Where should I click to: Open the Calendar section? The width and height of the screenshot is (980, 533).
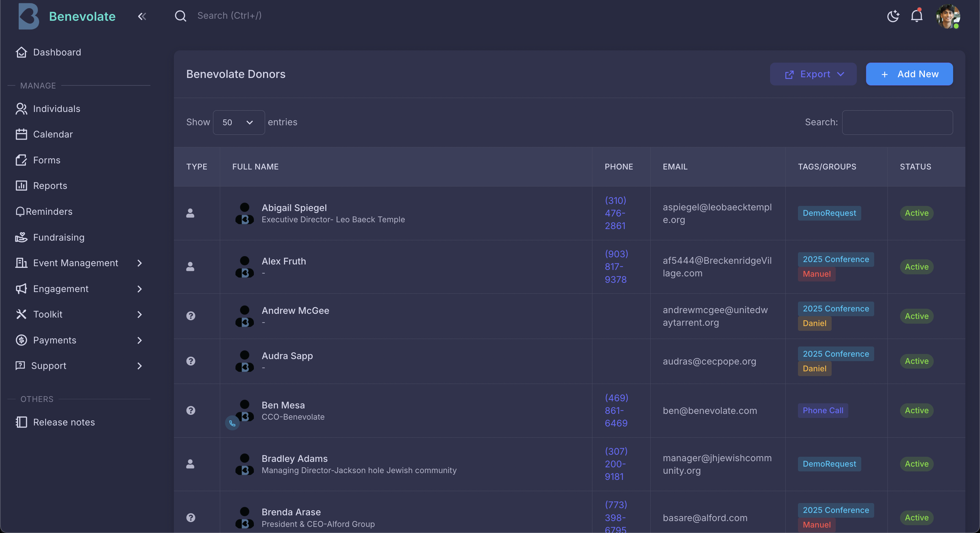tap(53, 134)
